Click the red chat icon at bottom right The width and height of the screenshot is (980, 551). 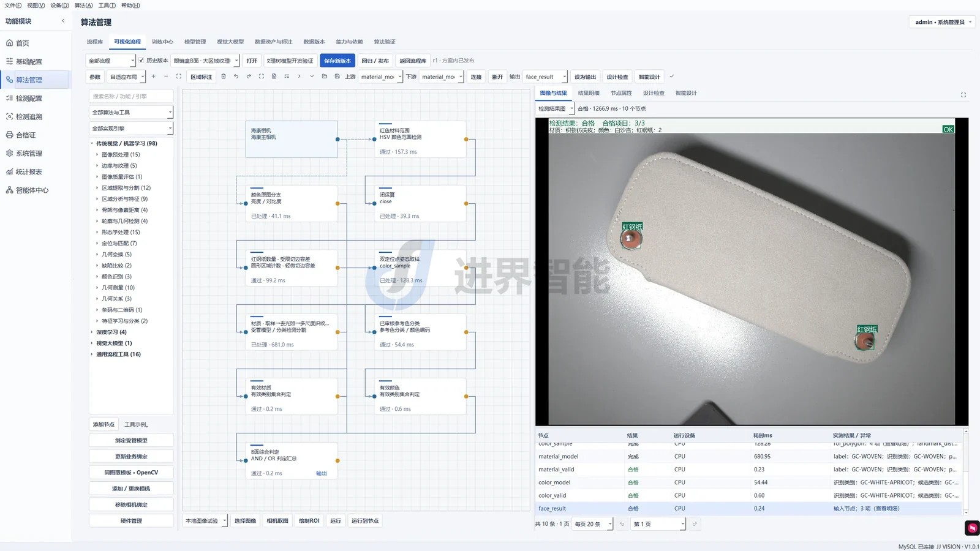pyautogui.click(x=972, y=528)
